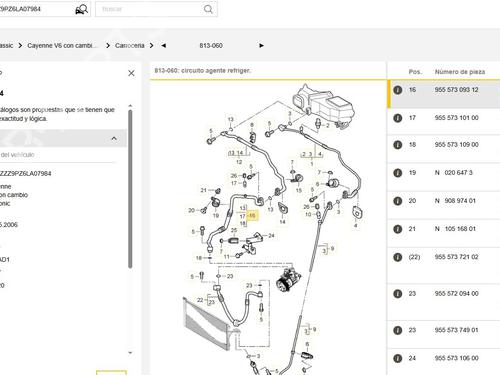Close the left vehicle info panel
Screen dimensions: 500x375
(x=131, y=73)
